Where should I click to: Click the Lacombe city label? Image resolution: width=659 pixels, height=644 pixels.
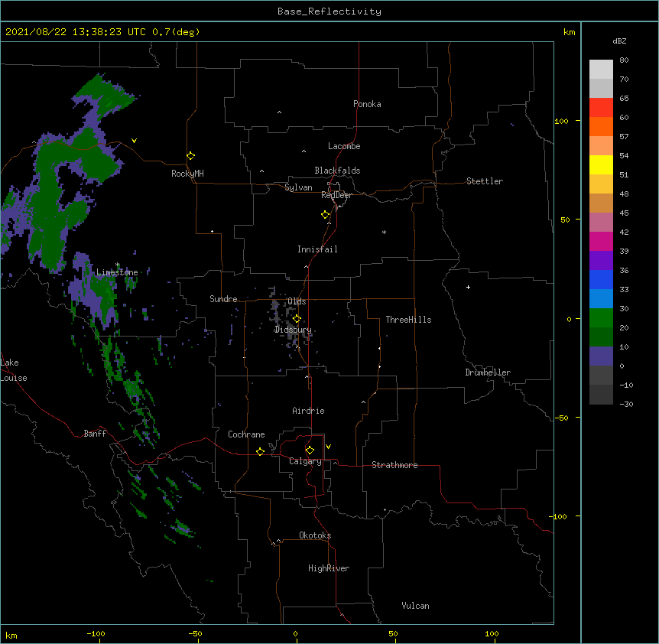pos(344,146)
